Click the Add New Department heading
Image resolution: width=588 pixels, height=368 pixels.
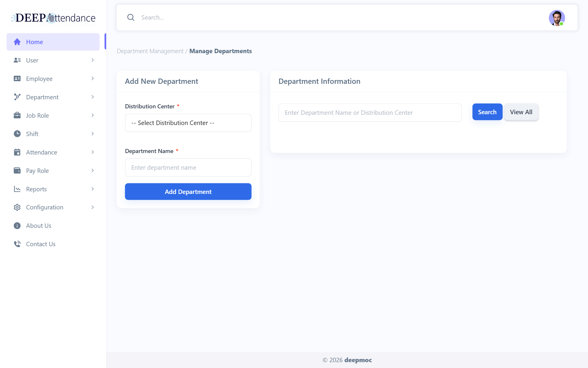(162, 81)
